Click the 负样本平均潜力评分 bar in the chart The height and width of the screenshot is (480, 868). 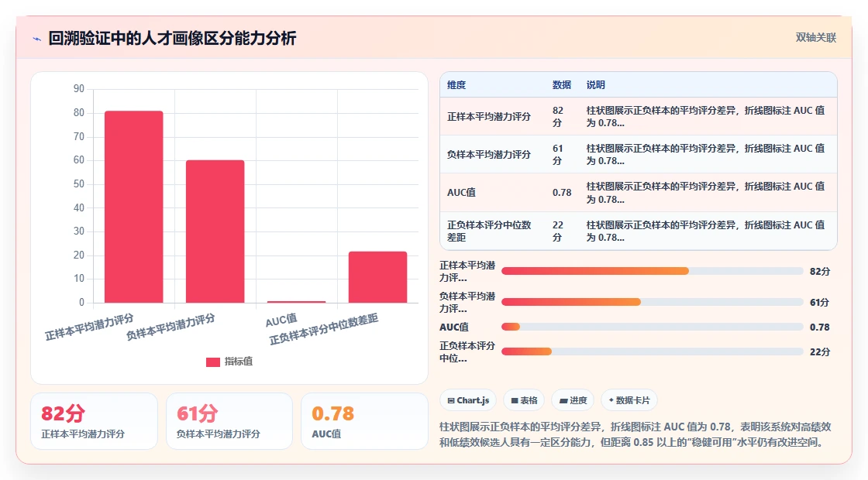click(x=215, y=231)
